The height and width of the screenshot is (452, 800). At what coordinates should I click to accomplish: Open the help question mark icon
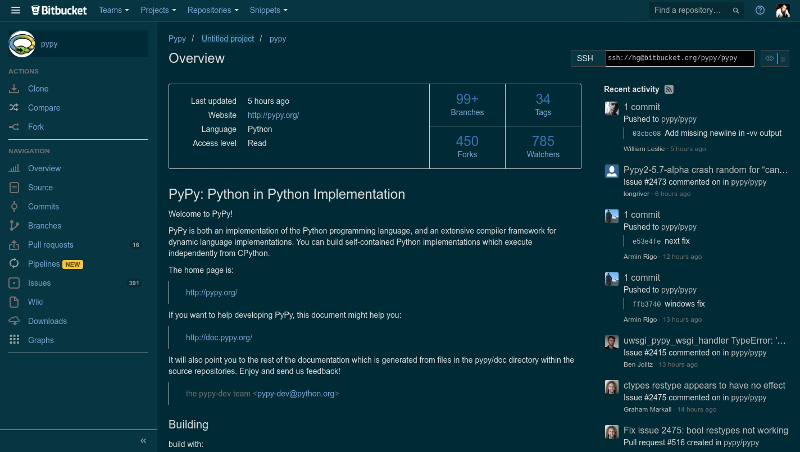tap(760, 10)
